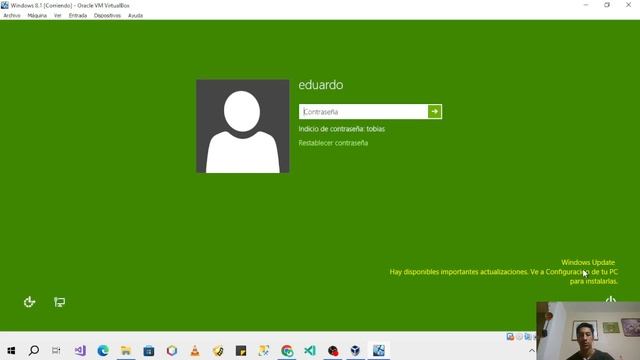Image resolution: width=640 pixels, height=360 pixels.
Task: Open the Máquina menu
Action: pyautogui.click(x=37, y=16)
